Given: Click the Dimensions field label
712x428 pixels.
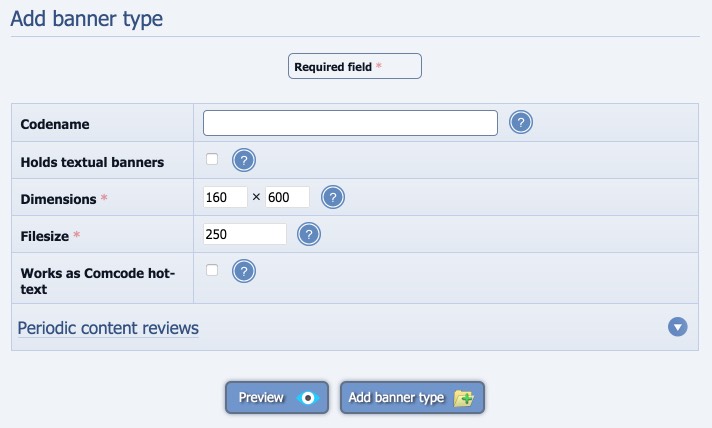Looking at the screenshot, I should [59, 199].
